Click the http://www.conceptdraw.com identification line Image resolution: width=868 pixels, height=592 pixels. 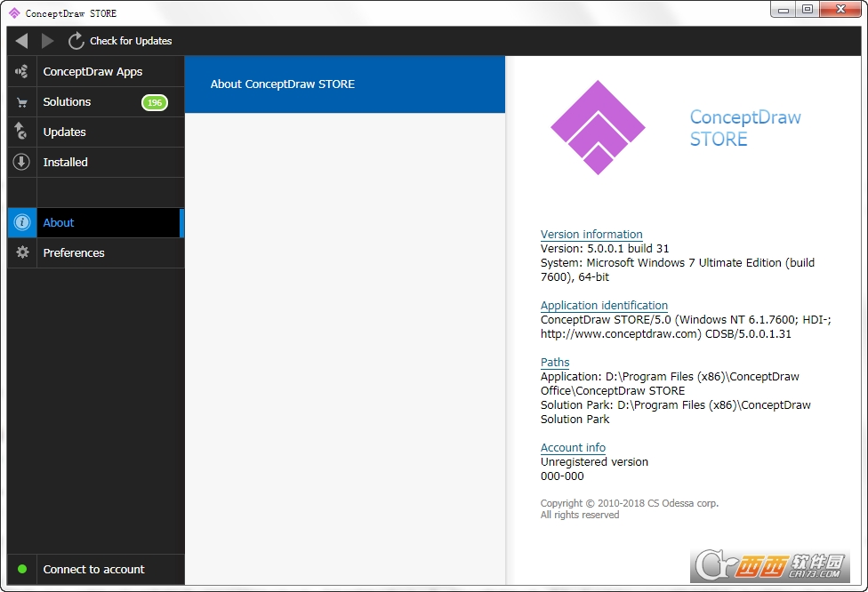[x=666, y=334]
